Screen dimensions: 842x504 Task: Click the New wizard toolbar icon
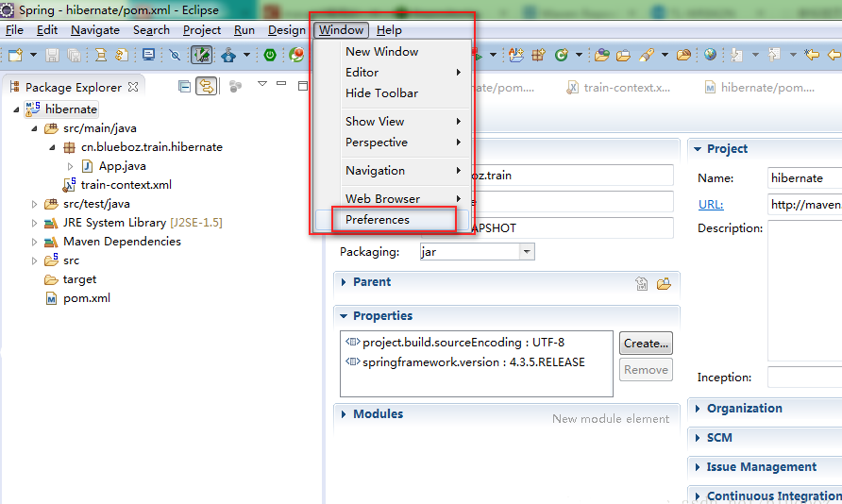coord(15,55)
